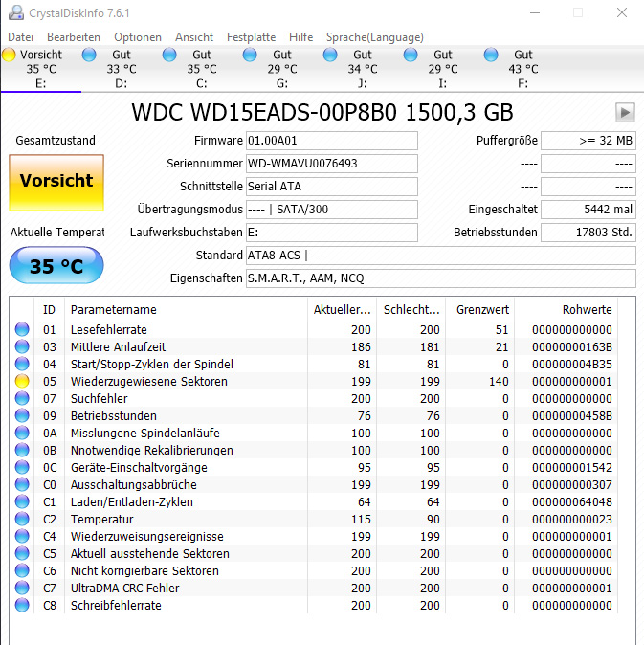Click the blue orb beside Misslungene Spindelanläufe

22,433
